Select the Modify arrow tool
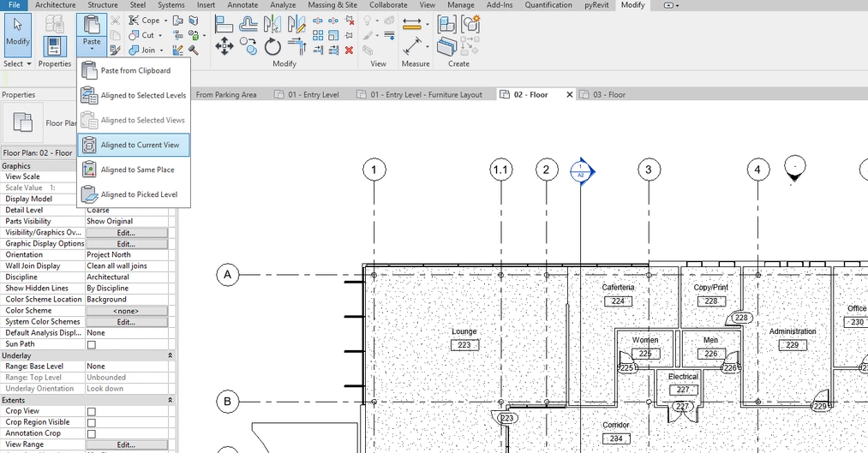The height and width of the screenshot is (453, 868). pos(18,34)
